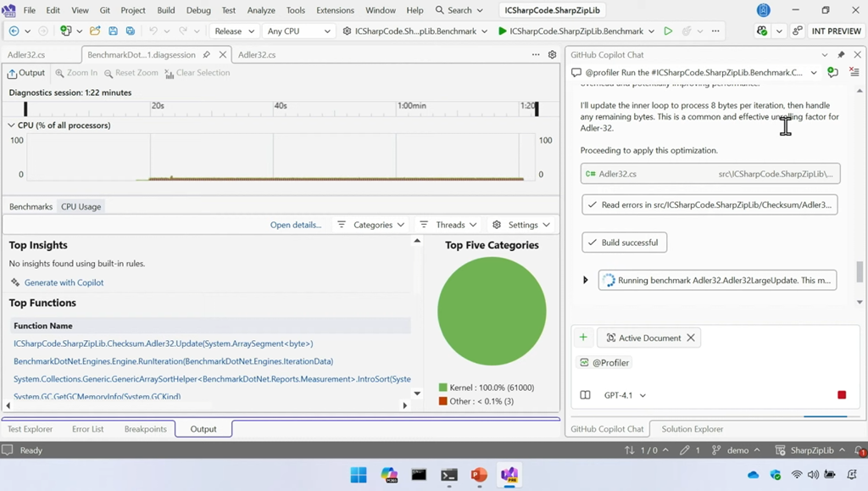Screen dimensions: 868x491
Task: Click the new chat thread icon in Copilot
Action: pyautogui.click(x=833, y=73)
